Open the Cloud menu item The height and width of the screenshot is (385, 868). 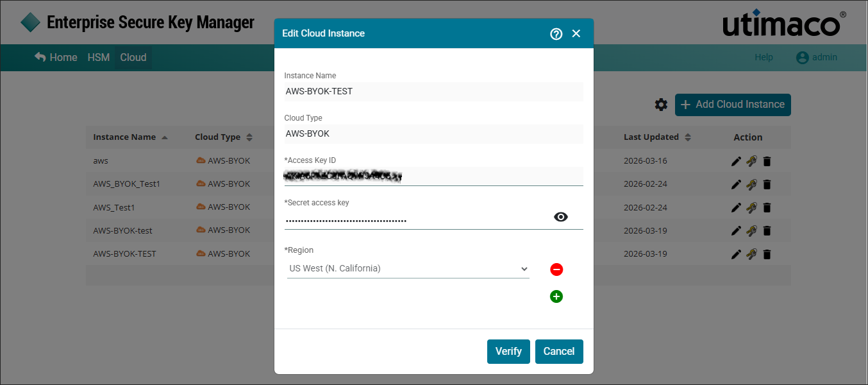point(133,57)
